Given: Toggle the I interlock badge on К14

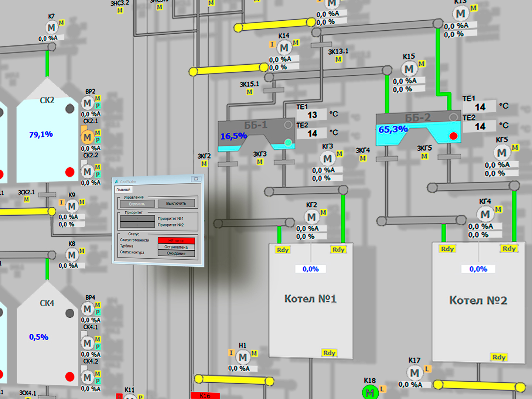Looking at the screenshot, I should coord(272,44).
